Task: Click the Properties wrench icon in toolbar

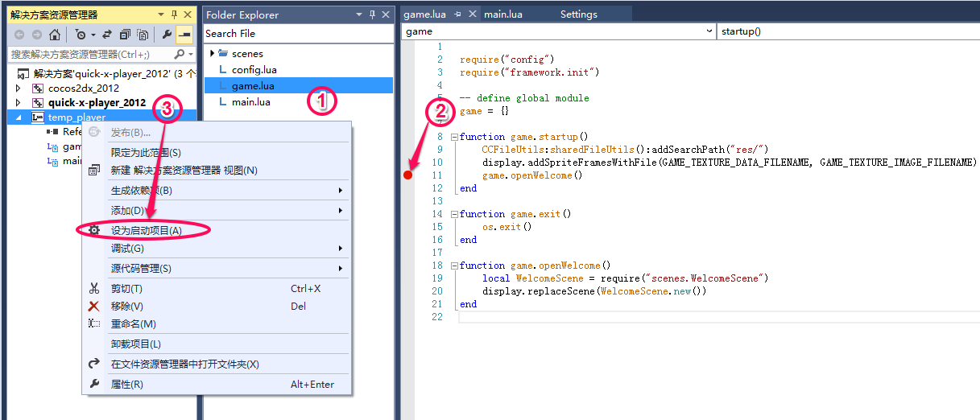Action: (x=167, y=35)
